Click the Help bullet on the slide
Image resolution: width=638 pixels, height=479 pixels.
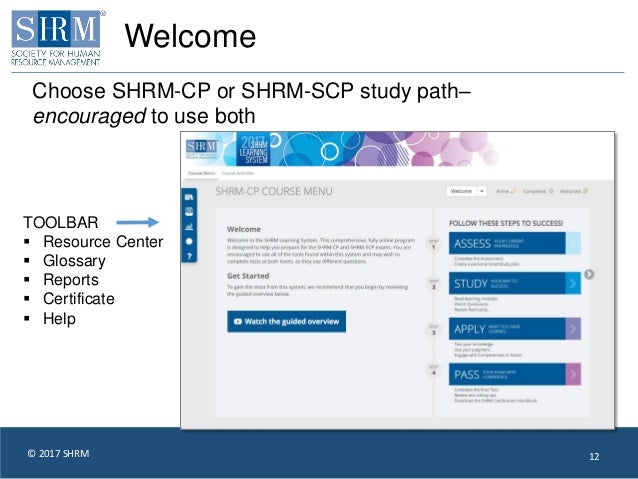59,318
